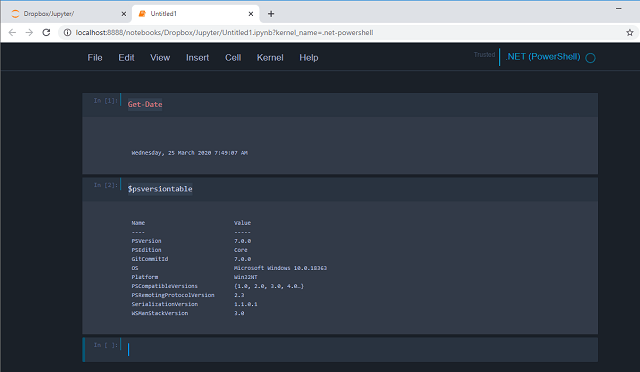The image size is (640, 372).
Task: Click the Platform row name
Action: 144,277
